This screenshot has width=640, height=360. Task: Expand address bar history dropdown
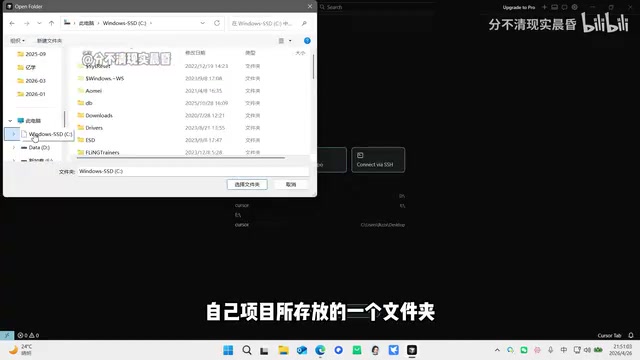pyautogui.click(x=202, y=23)
